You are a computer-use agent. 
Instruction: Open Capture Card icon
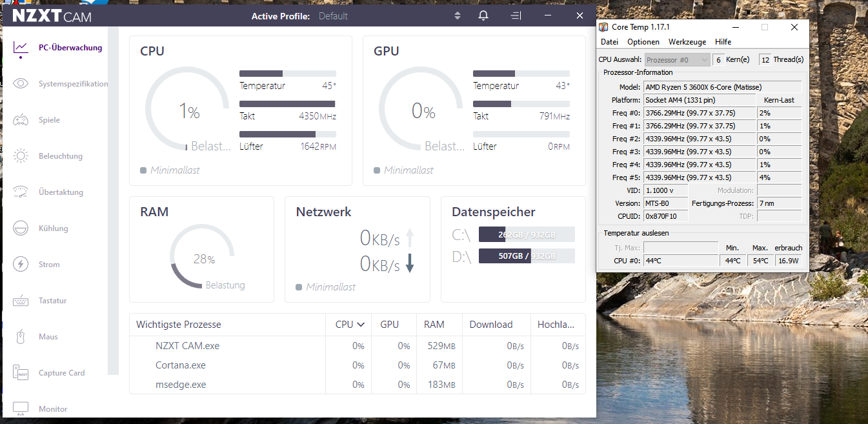pyautogui.click(x=21, y=373)
